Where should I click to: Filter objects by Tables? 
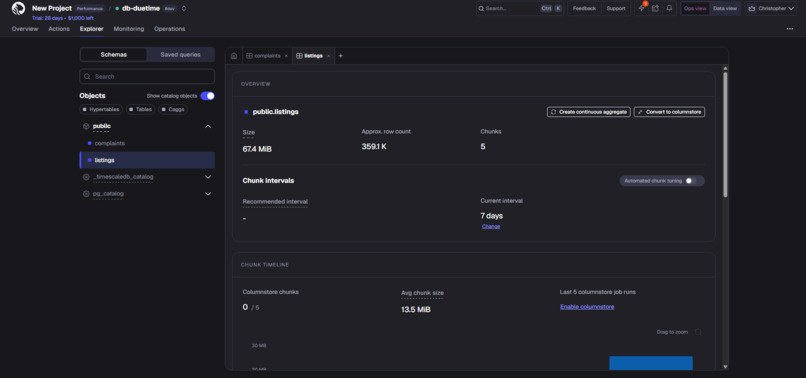[x=141, y=110]
